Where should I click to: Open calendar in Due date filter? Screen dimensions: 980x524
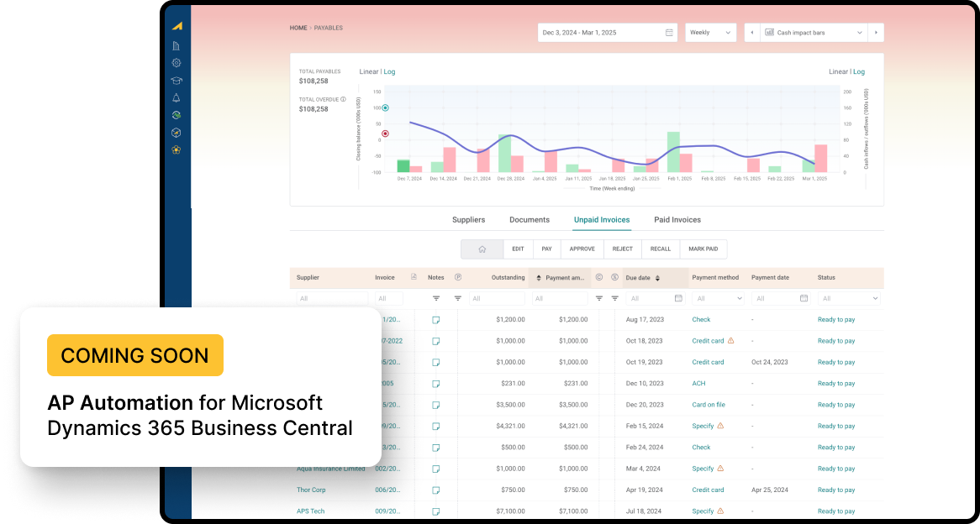tap(679, 299)
